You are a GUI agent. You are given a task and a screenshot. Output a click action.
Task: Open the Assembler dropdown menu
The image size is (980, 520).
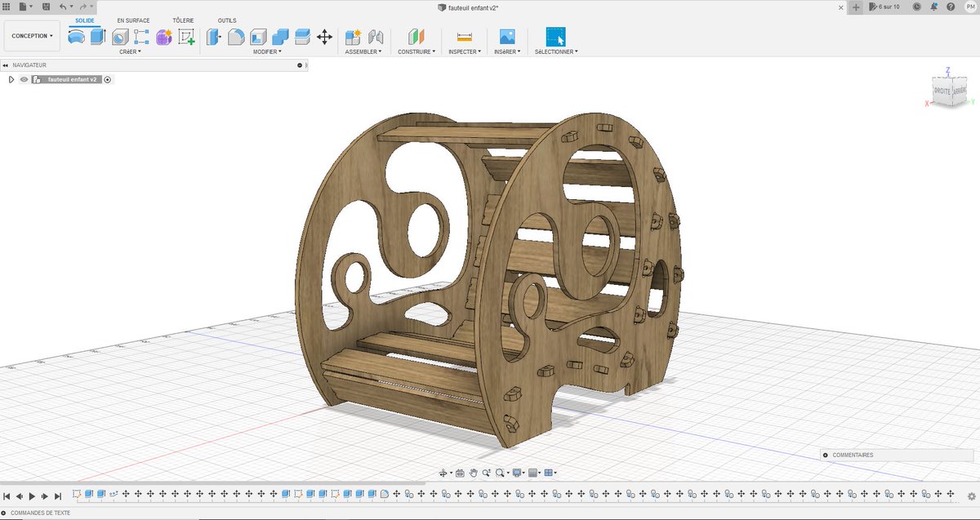(x=363, y=51)
